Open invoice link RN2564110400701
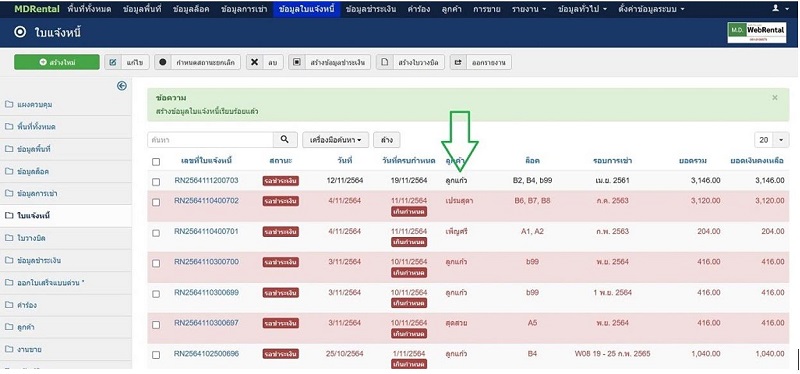 [x=206, y=231]
